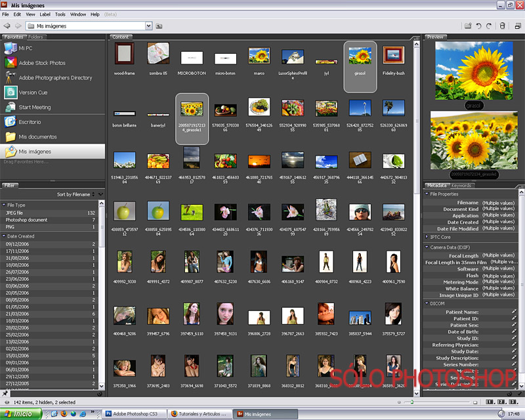Collapse the Camera Data (EXIF) section

(x=427, y=247)
